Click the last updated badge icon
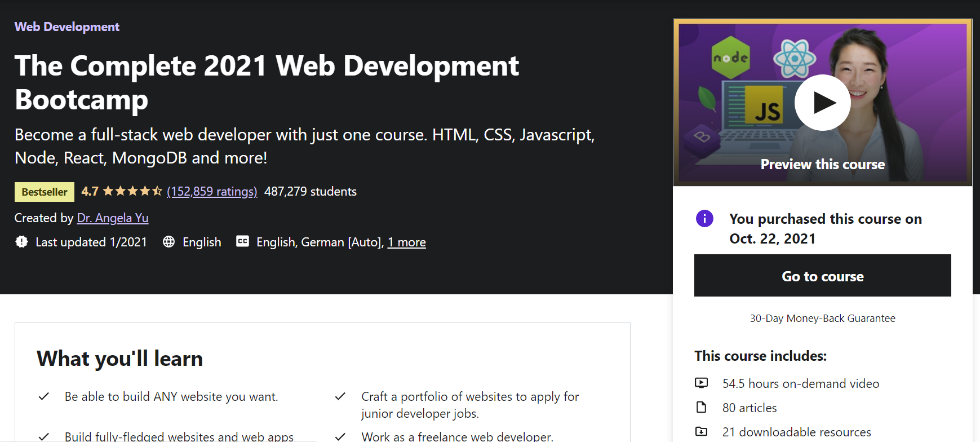Image resolution: width=980 pixels, height=442 pixels. coord(21,242)
